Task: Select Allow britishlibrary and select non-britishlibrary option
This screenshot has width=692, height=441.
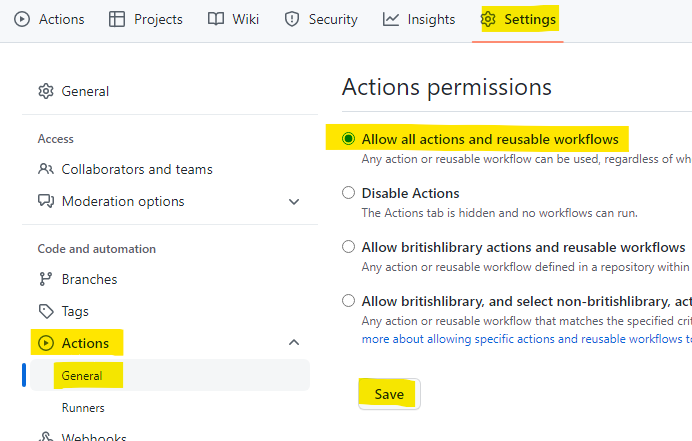Action: pos(348,301)
